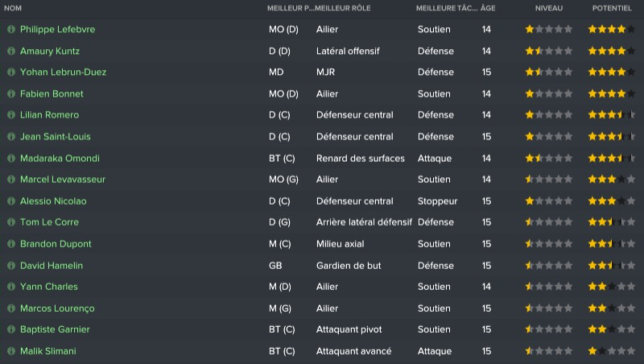The image size is (644, 364).
Task: Select the Marcel Levavasseur name link
Action: coord(63,180)
